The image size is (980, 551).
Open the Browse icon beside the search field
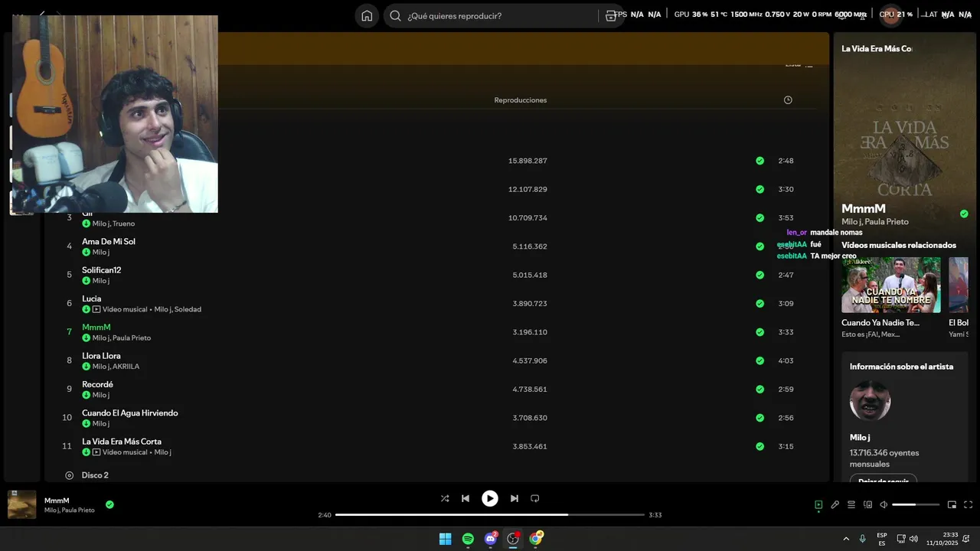pyautogui.click(x=610, y=15)
